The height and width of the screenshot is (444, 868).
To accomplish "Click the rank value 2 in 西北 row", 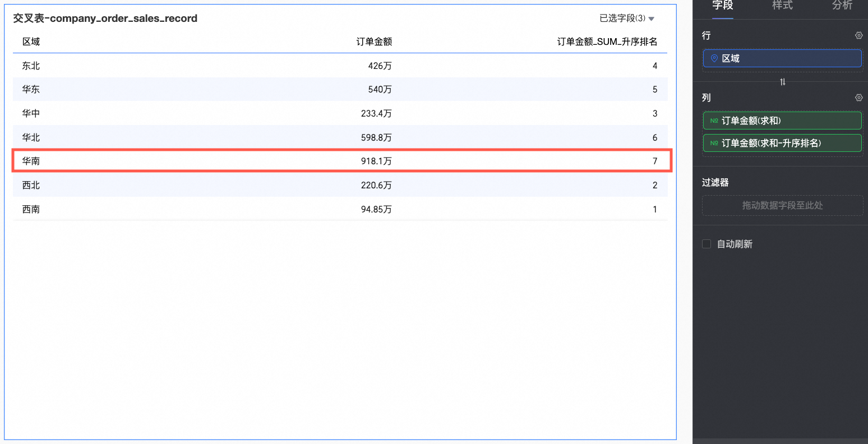I will (655, 185).
